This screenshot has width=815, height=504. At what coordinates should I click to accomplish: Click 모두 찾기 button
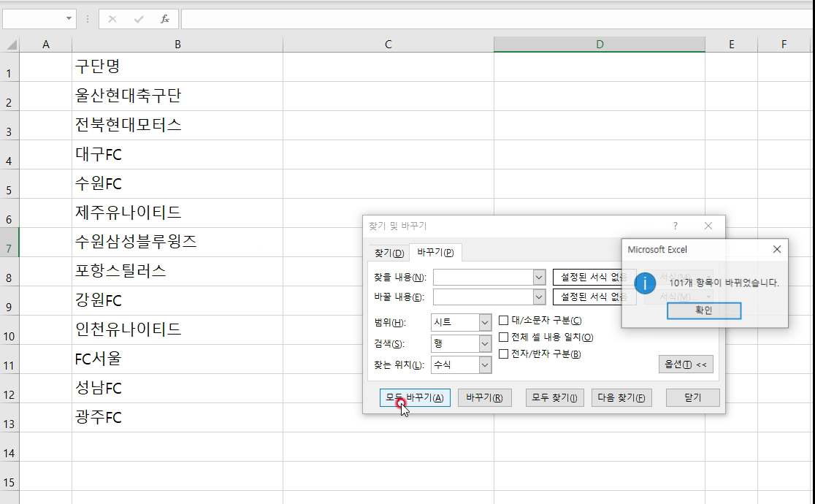554,398
